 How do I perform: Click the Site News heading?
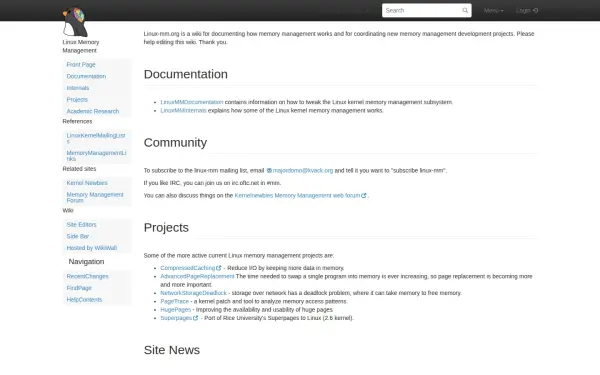click(x=172, y=350)
